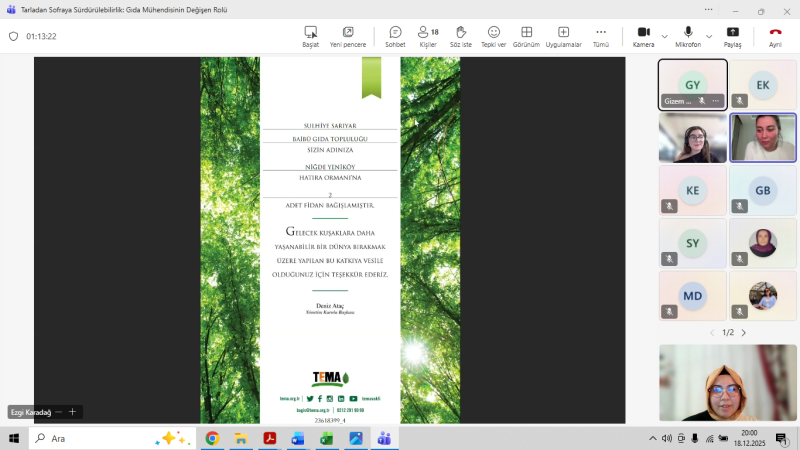Click the shield icon beside meeting timer
The width and height of the screenshot is (800, 450).
(x=14, y=36)
